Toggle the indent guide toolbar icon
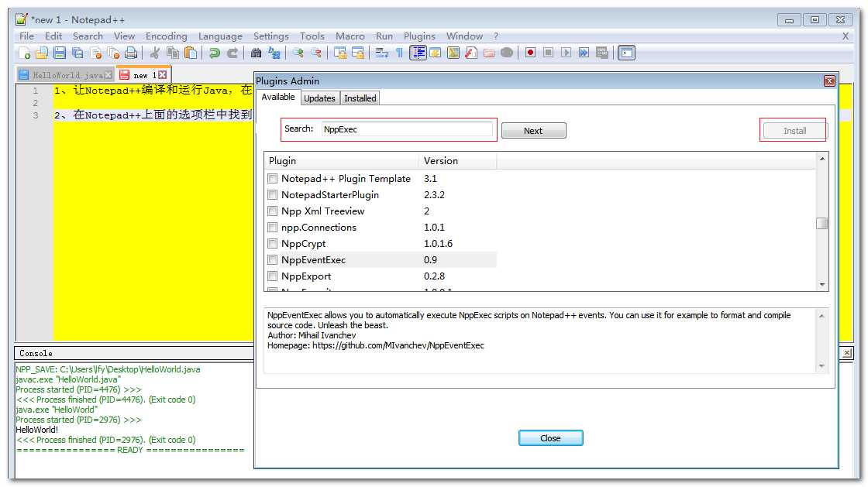 click(418, 53)
